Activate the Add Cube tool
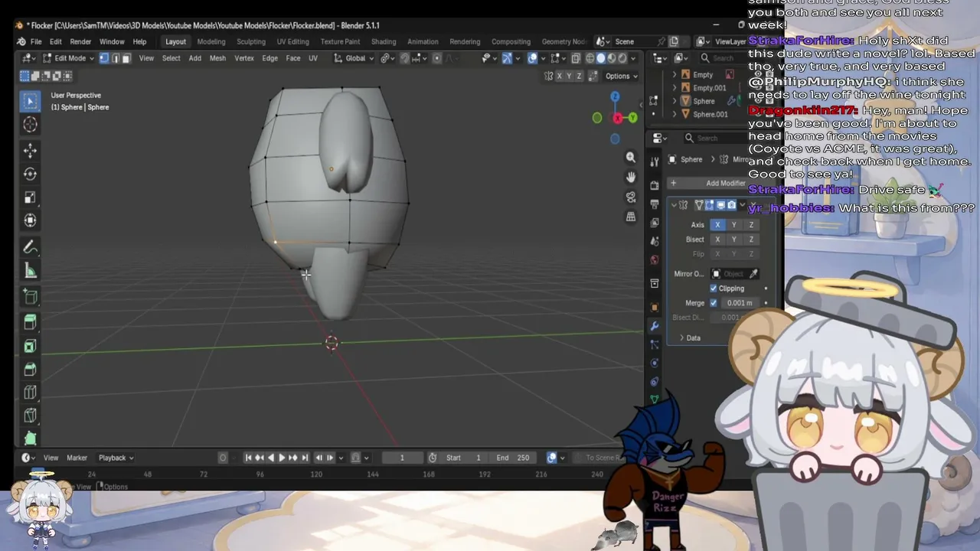 [30, 296]
